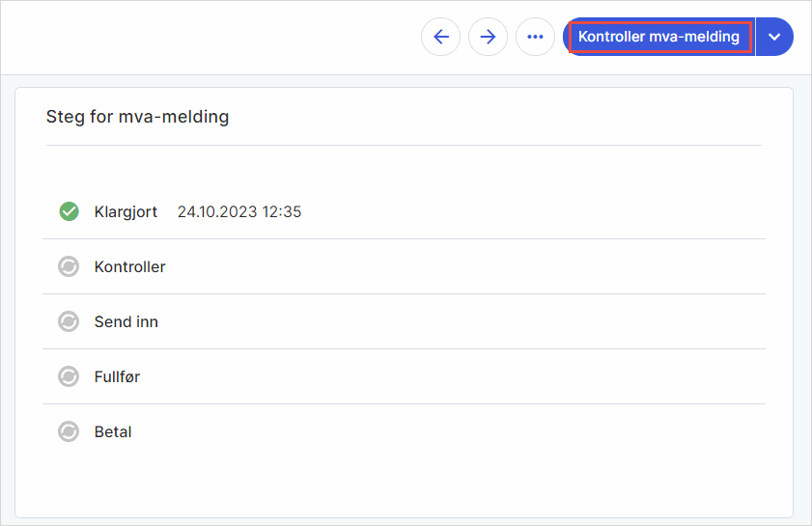Click the grey status icon beside Fullfør
Viewport: 812px width, 526px height.
(x=69, y=376)
